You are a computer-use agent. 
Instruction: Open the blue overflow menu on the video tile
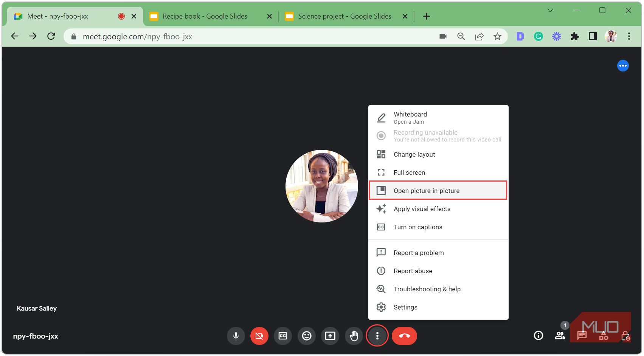(623, 65)
